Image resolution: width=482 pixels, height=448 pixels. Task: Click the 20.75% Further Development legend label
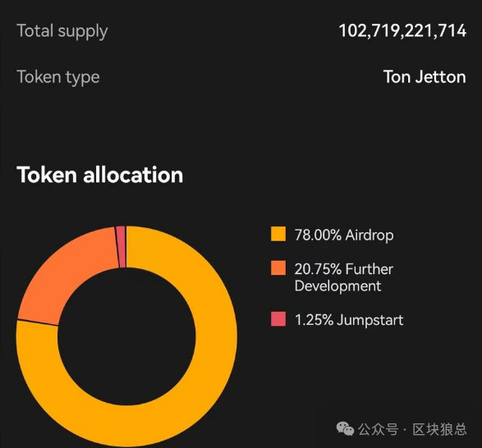344,277
